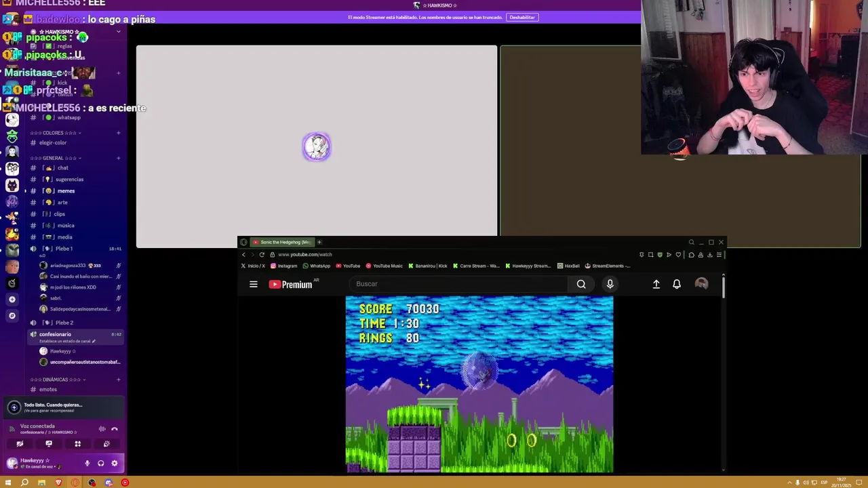This screenshot has height=488, width=868.
Task: Add a server with the plus icon
Action: [x=12, y=299]
